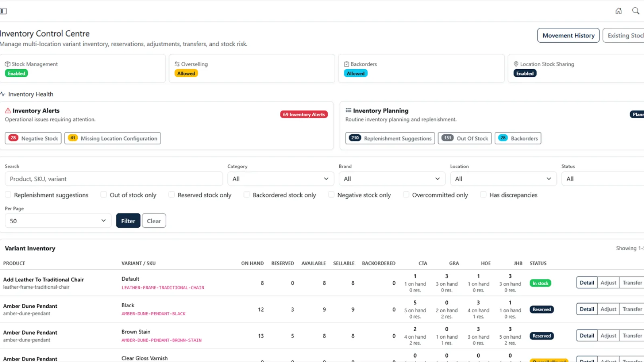Click the Stock Management box icon
This screenshot has height=362, width=644.
point(7,64)
